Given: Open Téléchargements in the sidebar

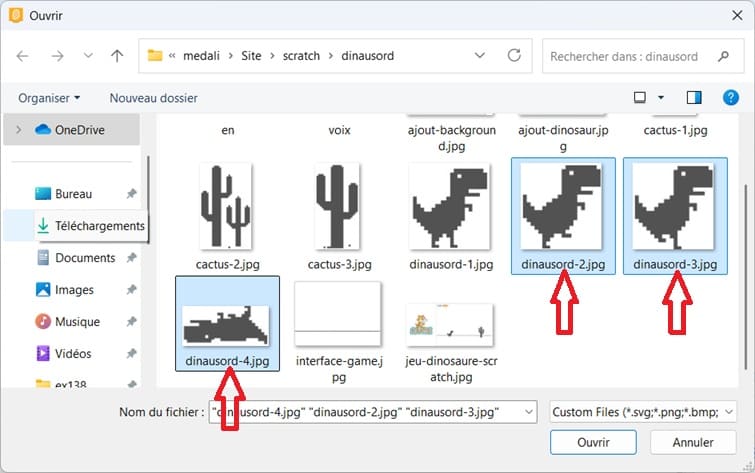Looking at the screenshot, I should click(x=91, y=225).
